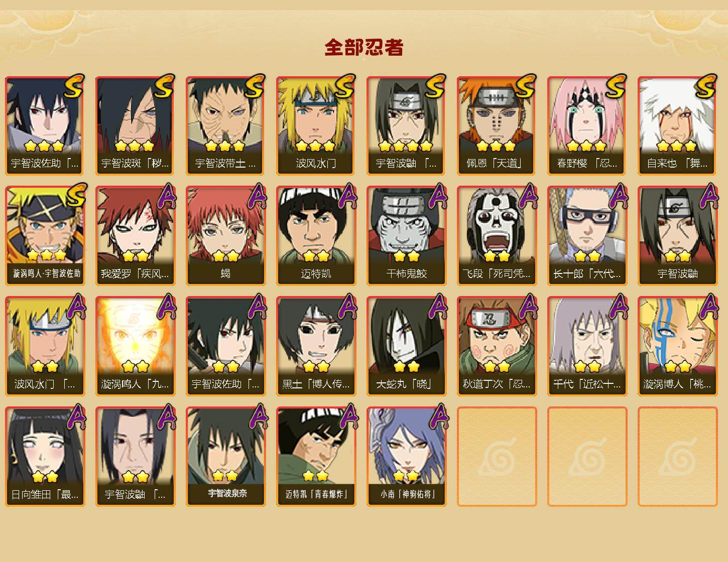Click the A rank badge on 日向雏田 card
This screenshot has height=562, width=728.
point(76,417)
